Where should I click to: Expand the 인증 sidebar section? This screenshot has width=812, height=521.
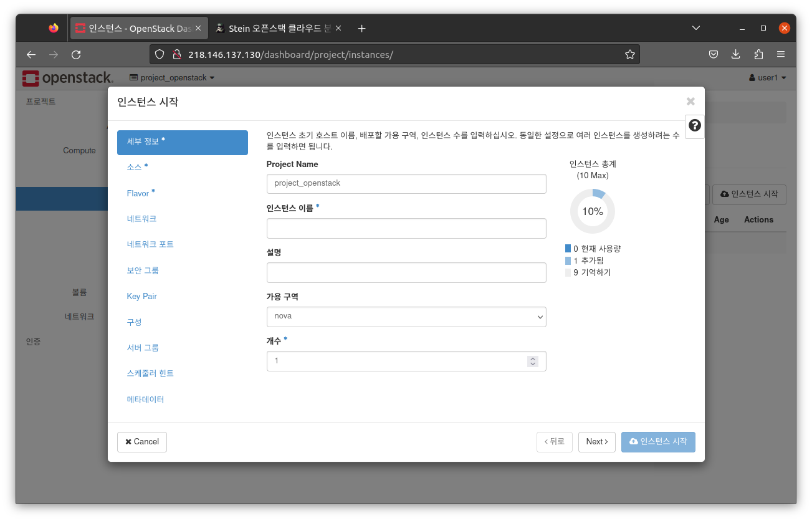point(33,342)
